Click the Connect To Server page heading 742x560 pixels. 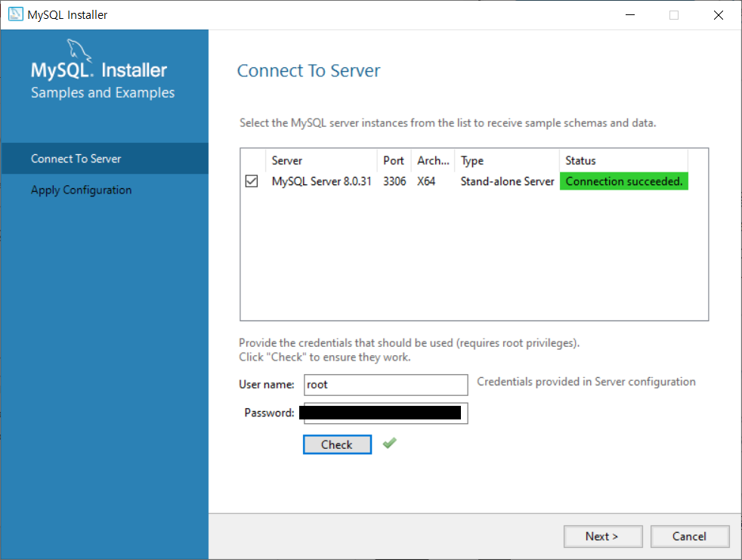[x=308, y=70]
